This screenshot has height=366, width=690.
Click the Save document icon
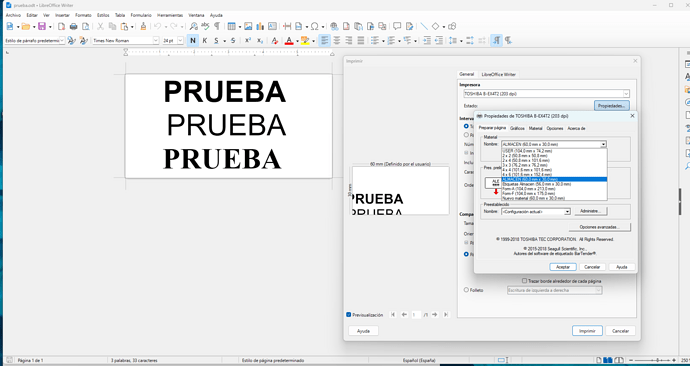[x=42, y=26]
